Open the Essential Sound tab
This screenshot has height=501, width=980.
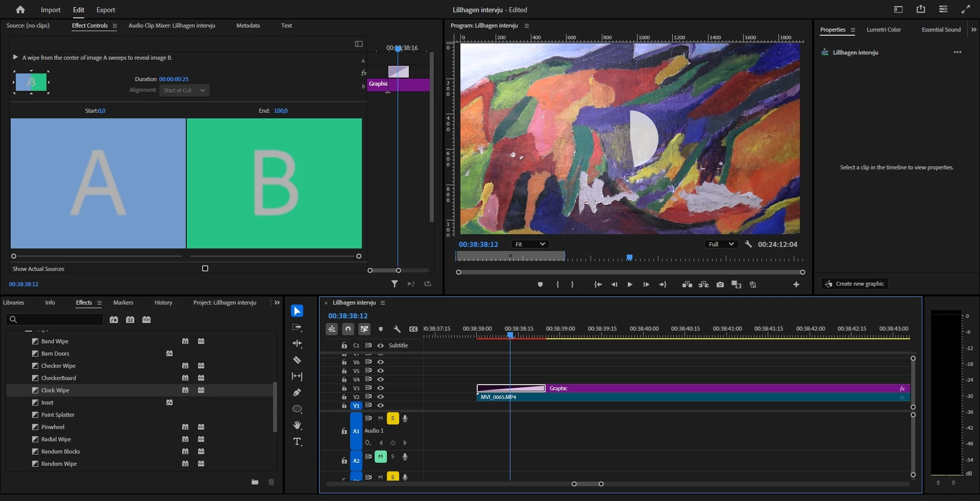941,30
